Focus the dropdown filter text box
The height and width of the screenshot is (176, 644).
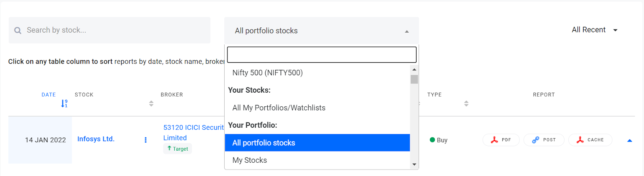click(322, 55)
